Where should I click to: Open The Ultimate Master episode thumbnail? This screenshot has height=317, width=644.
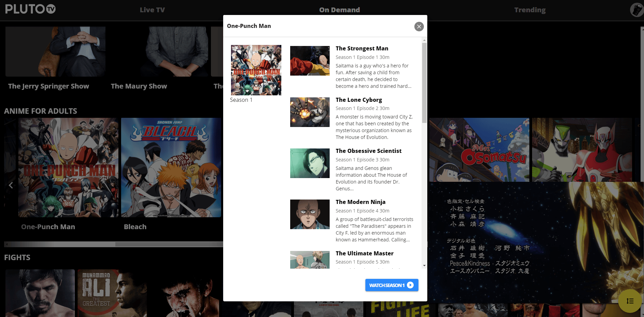point(310,260)
